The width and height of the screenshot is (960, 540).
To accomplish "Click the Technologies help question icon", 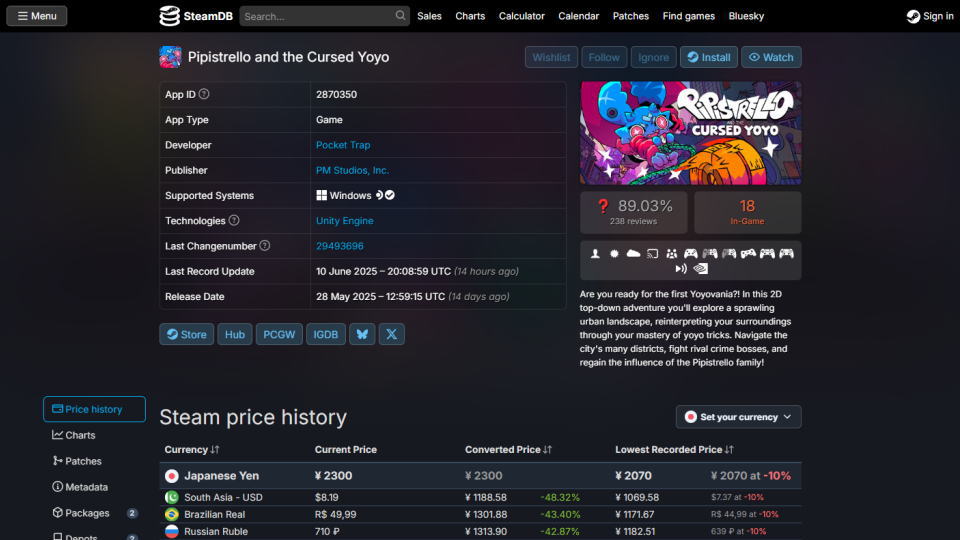I will [x=234, y=220].
